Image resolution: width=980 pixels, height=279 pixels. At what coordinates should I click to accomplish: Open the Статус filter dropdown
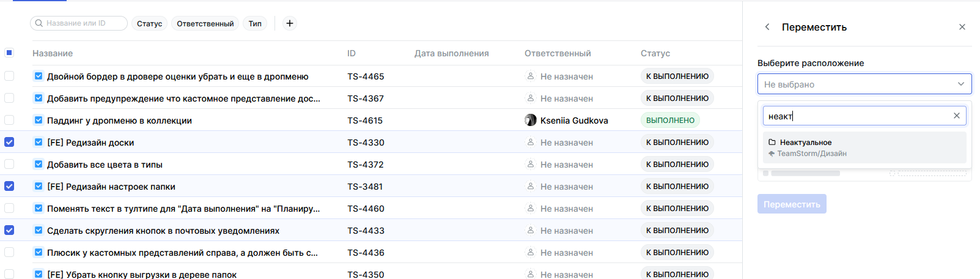[x=149, y=23]
